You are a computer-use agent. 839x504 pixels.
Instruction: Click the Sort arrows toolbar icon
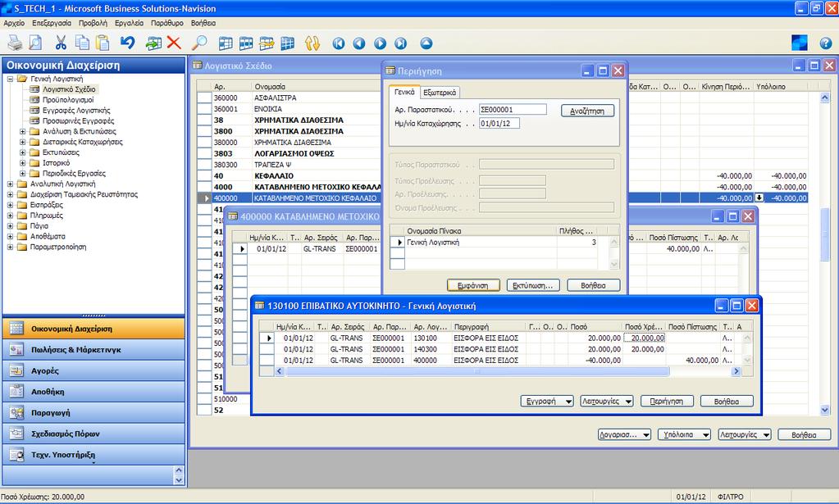coord(312,43)
